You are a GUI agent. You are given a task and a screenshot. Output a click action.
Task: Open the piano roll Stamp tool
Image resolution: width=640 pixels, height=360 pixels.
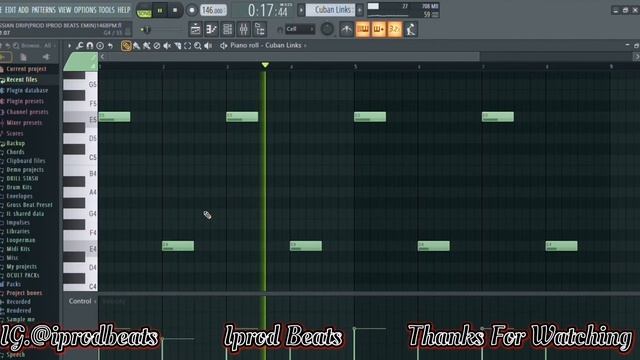point(100,46)
